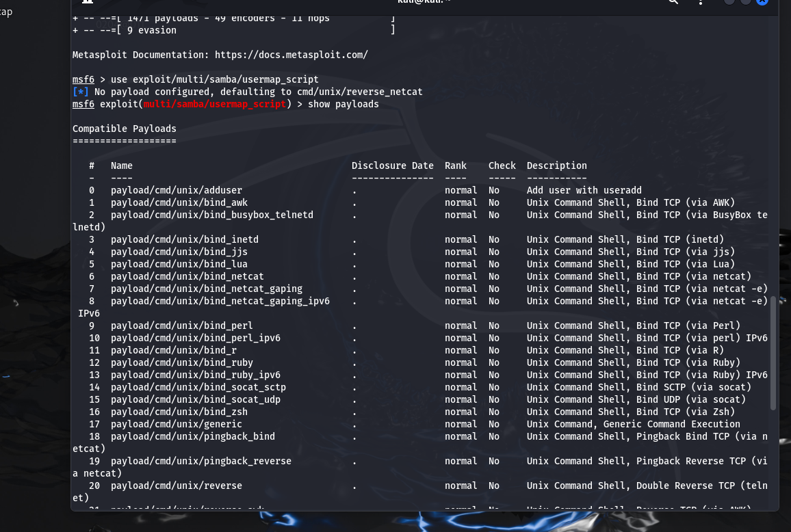Screen dimensions: 791x532
Task: Click row number 17 in the payload list
Action: (94, 424)
